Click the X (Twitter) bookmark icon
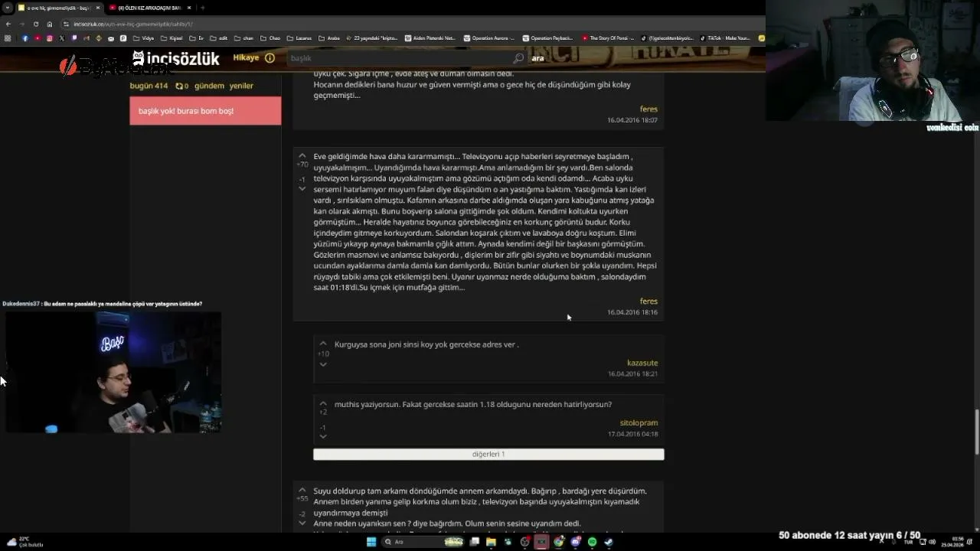 pos(62,38)
